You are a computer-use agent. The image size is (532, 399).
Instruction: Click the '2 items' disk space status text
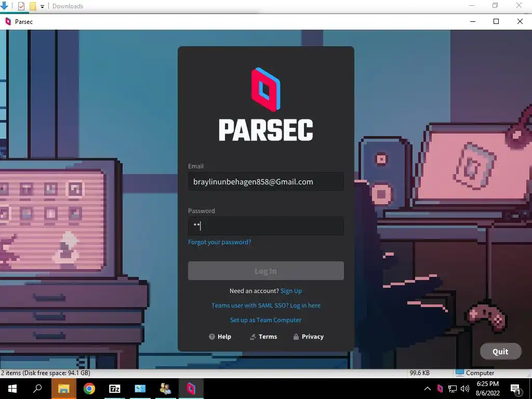pos(46,373)
